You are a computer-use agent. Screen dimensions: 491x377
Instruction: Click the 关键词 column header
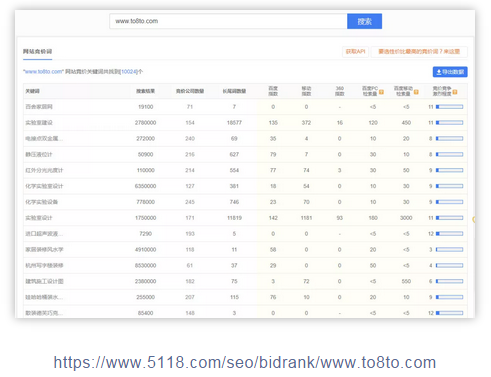(x=32, y=91)
